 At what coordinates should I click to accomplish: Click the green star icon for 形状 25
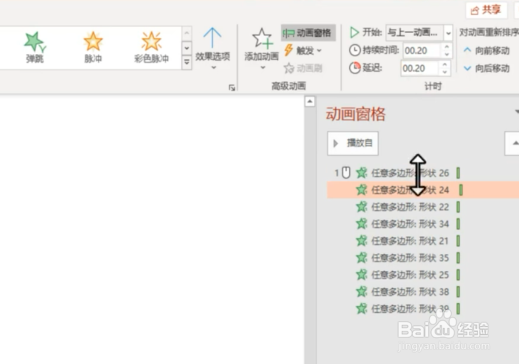coord(361,275)
